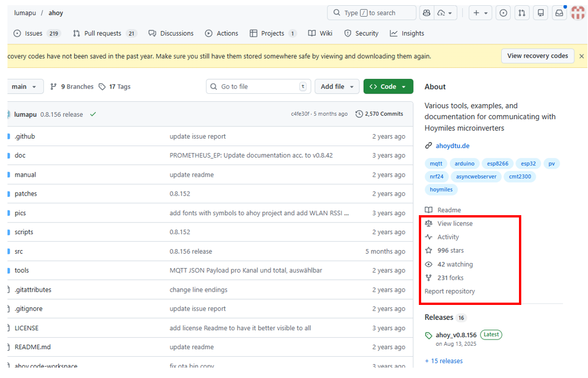Image resolution: width=588 pixels, height=378 pixels.
Task: Expand the green Code dropdown
Action: pos(388,86)
